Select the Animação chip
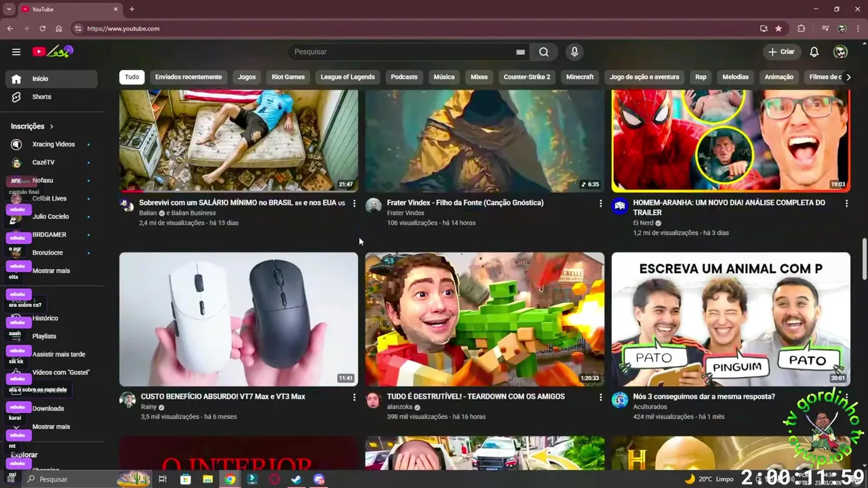Image resolution: width=868 pixels, height=488 pixels. tap(779, 77)
